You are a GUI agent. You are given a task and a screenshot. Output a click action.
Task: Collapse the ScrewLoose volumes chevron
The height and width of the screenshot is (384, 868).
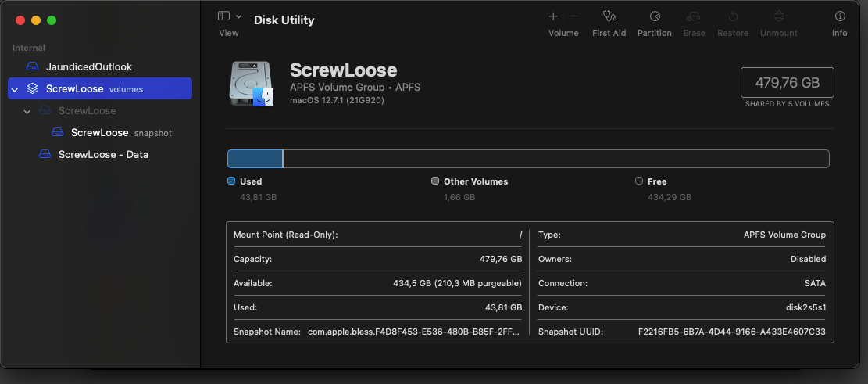15,89
